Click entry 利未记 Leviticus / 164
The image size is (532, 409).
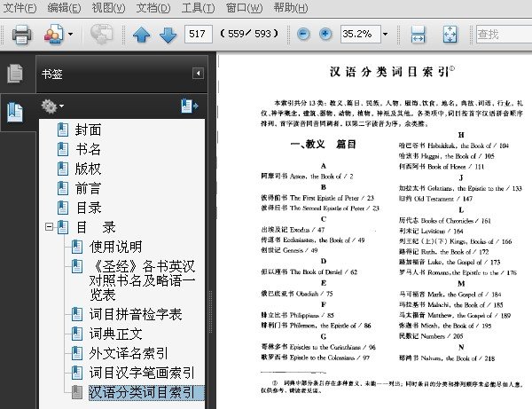coord(431,232)
